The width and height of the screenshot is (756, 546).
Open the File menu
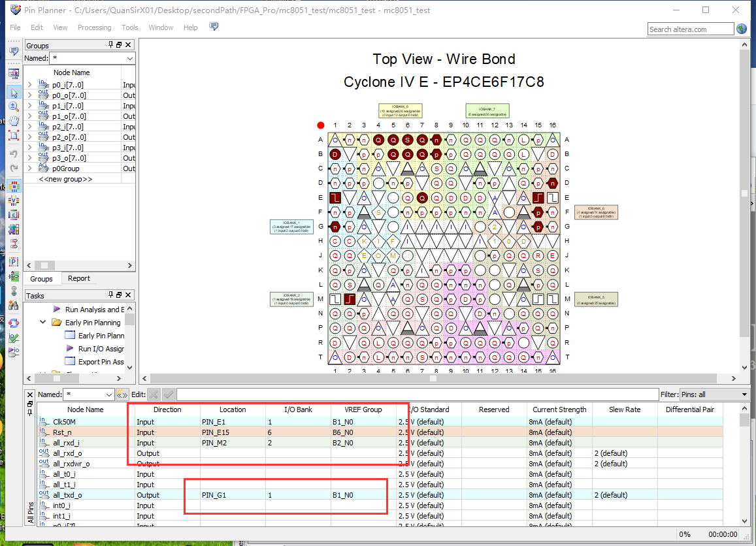tap(16, 27)
